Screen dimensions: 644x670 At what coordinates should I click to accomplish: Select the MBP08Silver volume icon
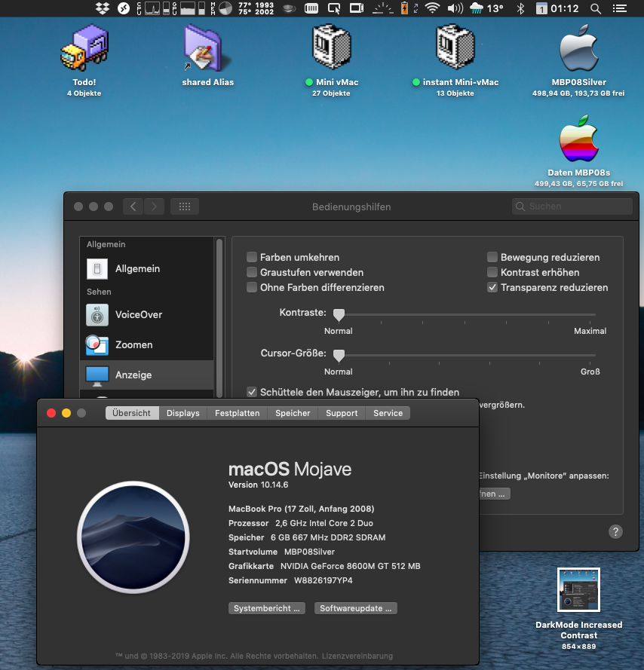coord(578,47)
